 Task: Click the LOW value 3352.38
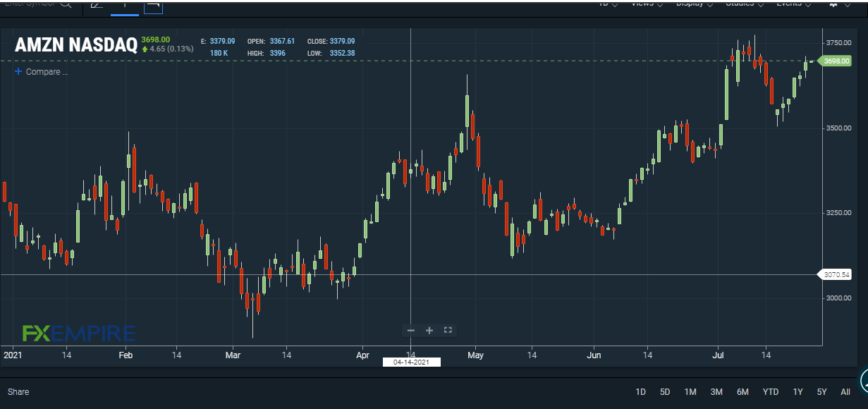[x=342, y=53]
